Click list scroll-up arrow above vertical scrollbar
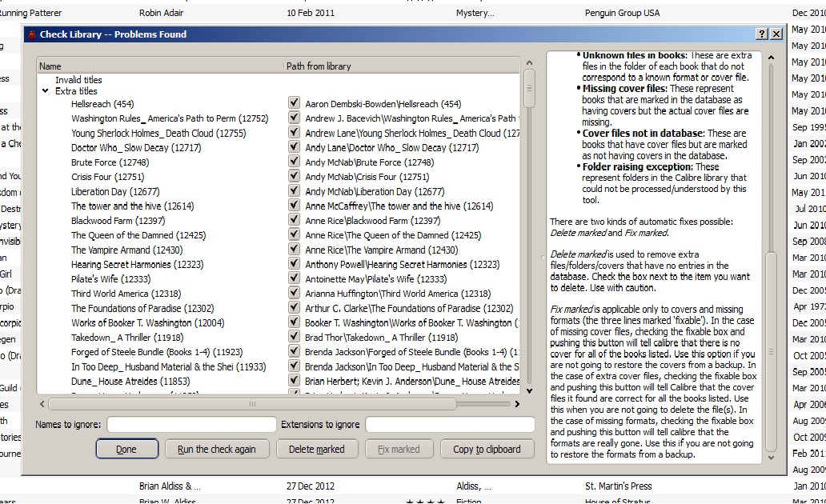Viewport: 826px width, 504px height. pyautogui.click(x=529, y=62)
